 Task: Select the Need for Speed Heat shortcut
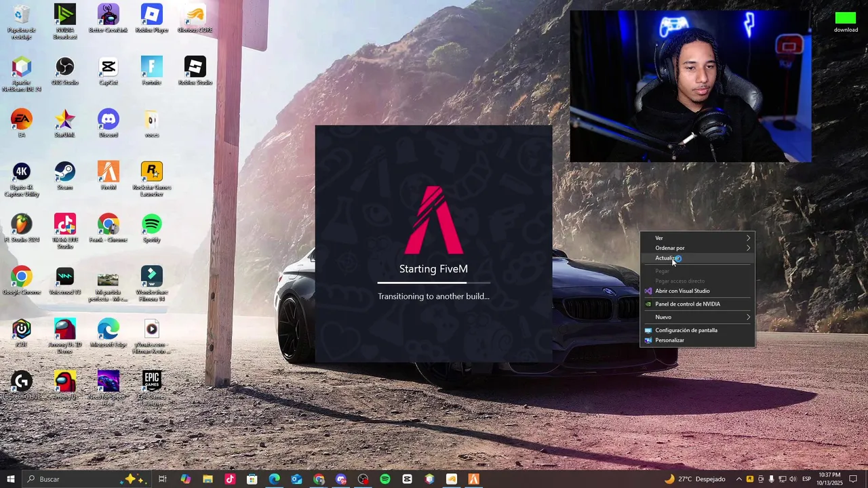click(108, 388)
